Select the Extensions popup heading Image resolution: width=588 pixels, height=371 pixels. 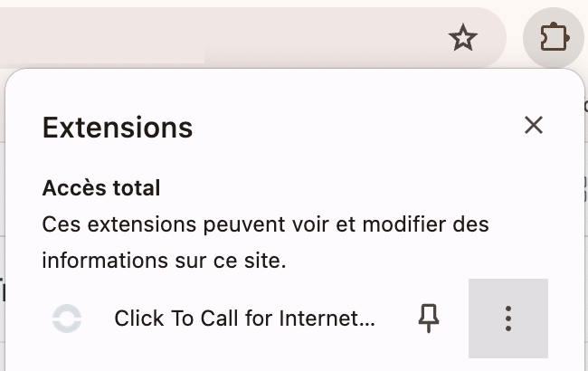coord(118,128)
